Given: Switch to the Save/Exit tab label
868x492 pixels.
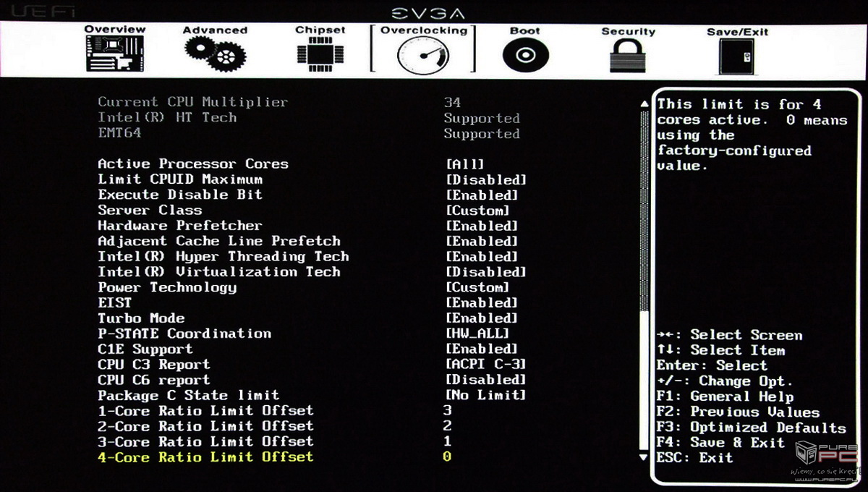Looking at the screenshot, I should pos(737,32).
